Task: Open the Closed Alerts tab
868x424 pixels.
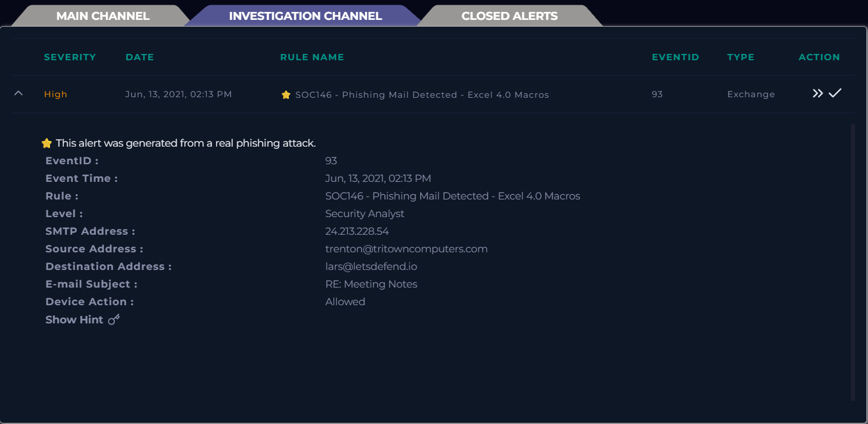Action: point(509,16)
